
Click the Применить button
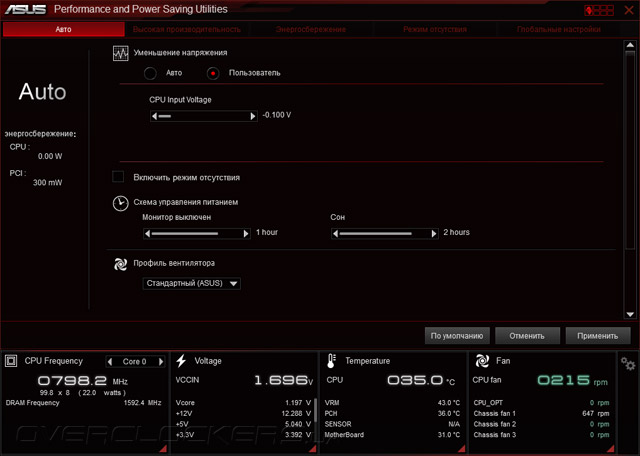[x=598, y=336]
